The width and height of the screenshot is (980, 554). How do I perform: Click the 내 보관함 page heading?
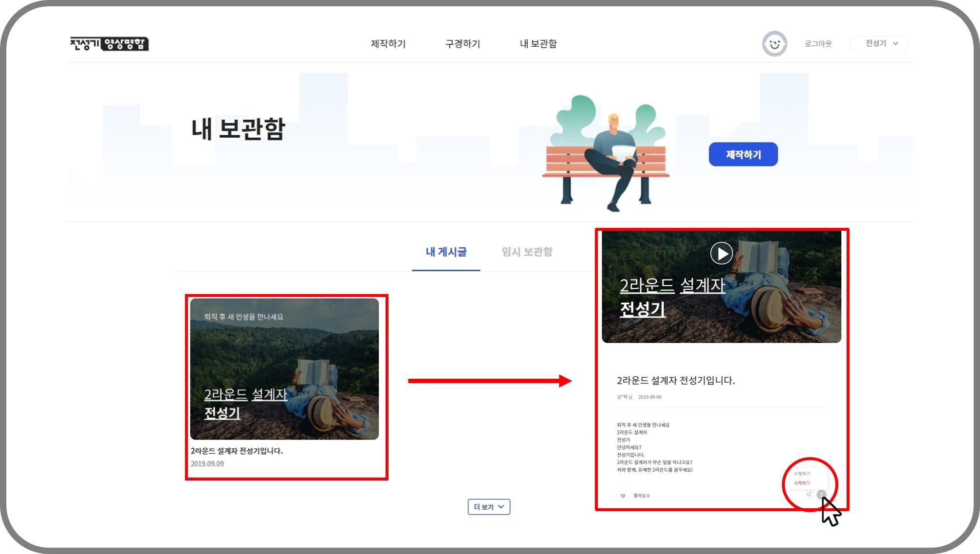(238, 129)
